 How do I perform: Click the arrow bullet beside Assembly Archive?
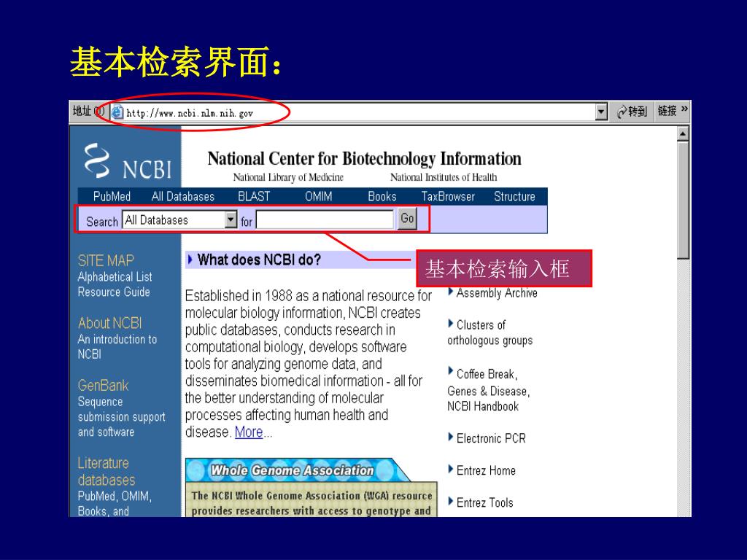pyautogui.click(x=451, y=292)
